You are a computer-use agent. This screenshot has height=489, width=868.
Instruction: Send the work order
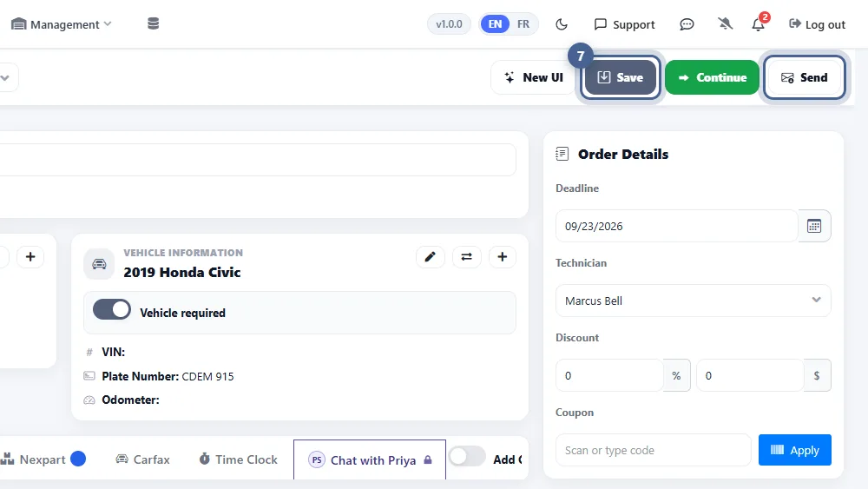(804, 77)
